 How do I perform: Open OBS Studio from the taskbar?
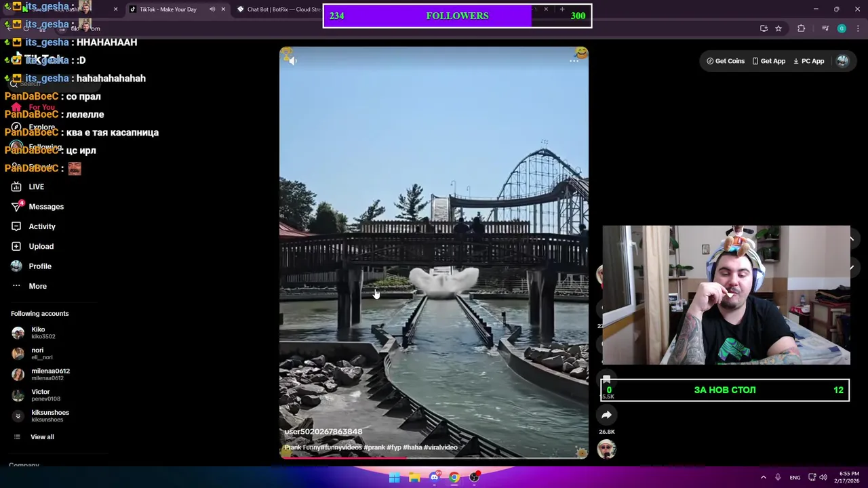coord(475,477)
